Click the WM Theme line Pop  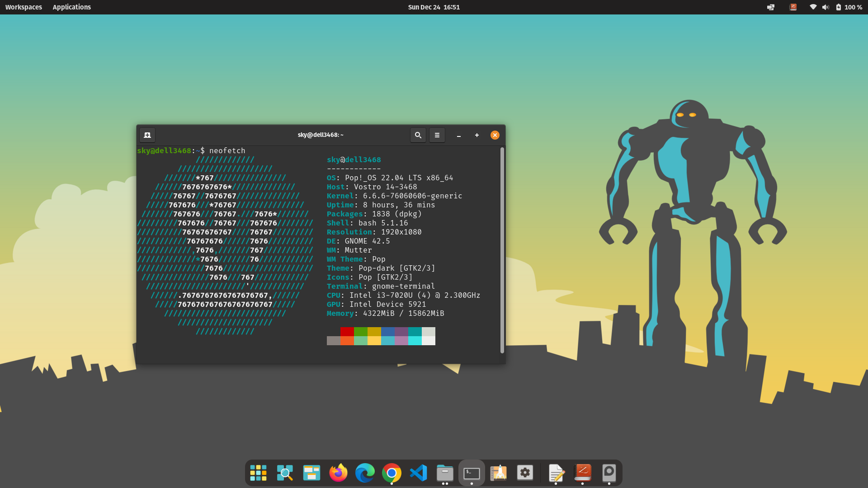356,259
